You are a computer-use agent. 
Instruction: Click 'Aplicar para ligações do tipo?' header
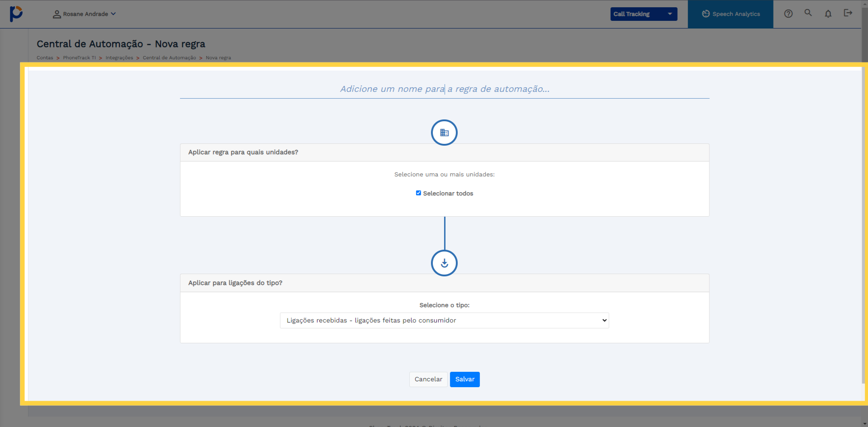[445, 283]
